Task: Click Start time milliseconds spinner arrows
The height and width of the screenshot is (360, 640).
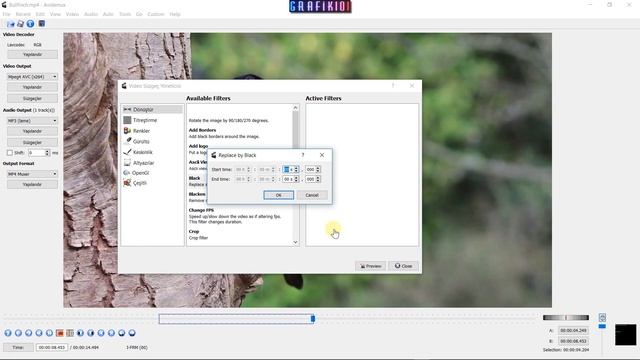Action: [318, 169]
